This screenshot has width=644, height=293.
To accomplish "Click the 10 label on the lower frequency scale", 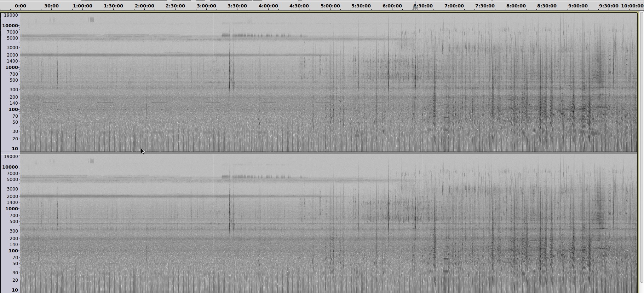I will 15,290.
